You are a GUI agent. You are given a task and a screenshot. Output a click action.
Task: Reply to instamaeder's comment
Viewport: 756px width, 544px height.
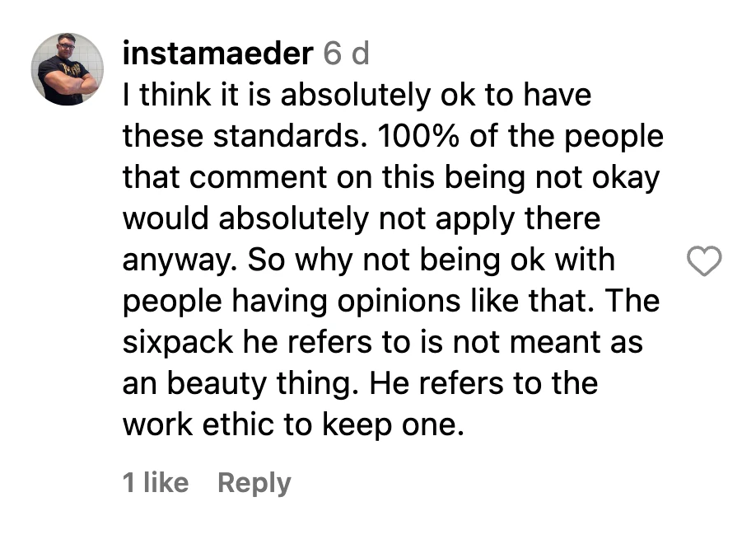[x=254, y=483]
